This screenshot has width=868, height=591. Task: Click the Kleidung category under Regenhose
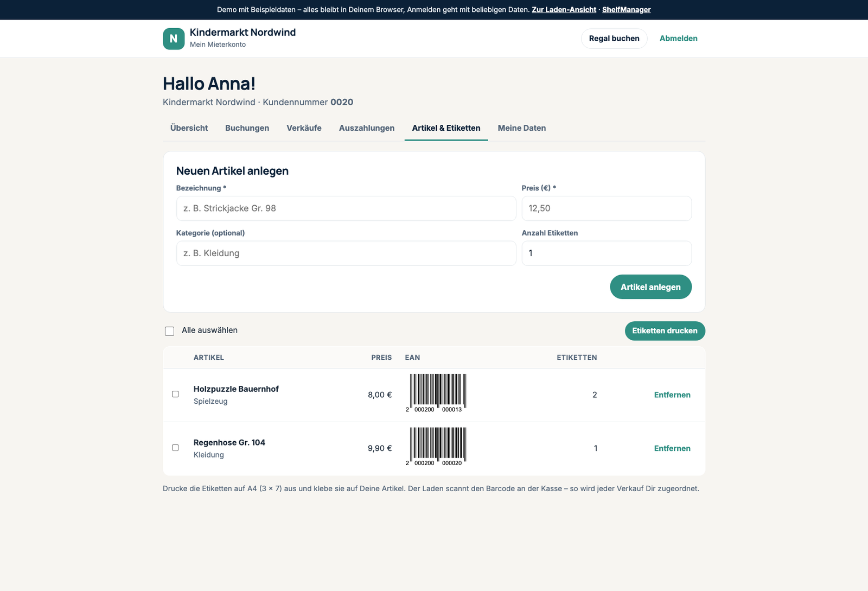click(209, 455)
